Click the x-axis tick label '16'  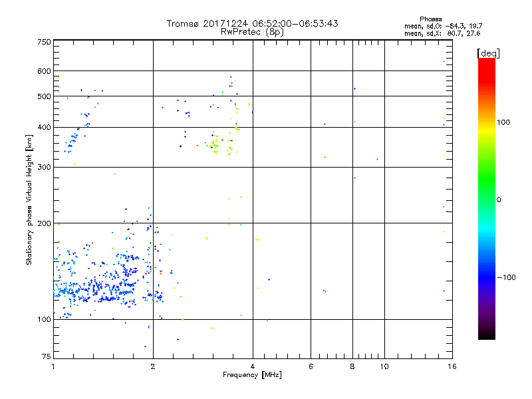[x=452, y=366]
